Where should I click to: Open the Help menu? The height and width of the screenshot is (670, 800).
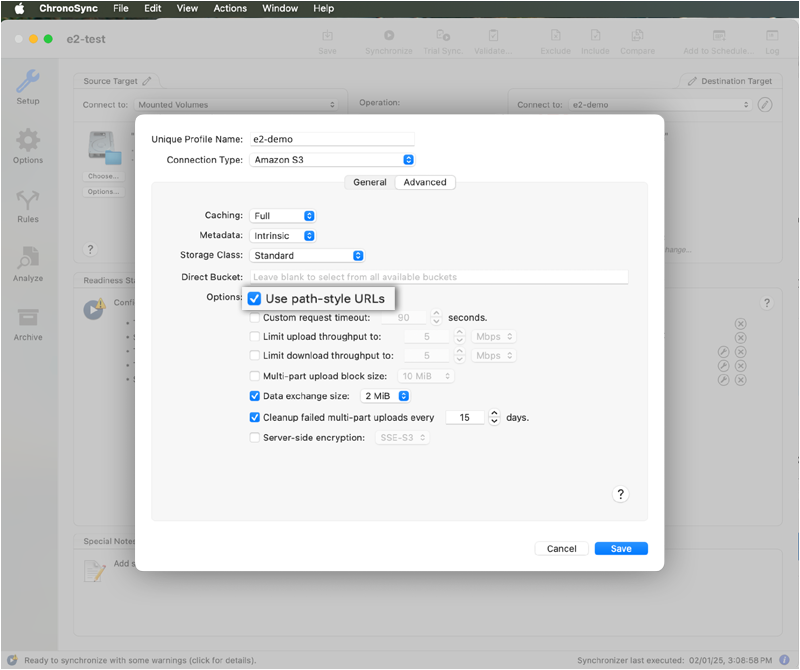pyautogui.click(x=323, y=8)
